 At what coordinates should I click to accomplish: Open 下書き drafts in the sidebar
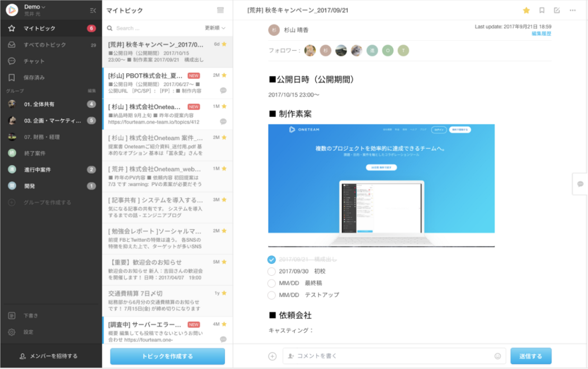click(x=51, y=315)
